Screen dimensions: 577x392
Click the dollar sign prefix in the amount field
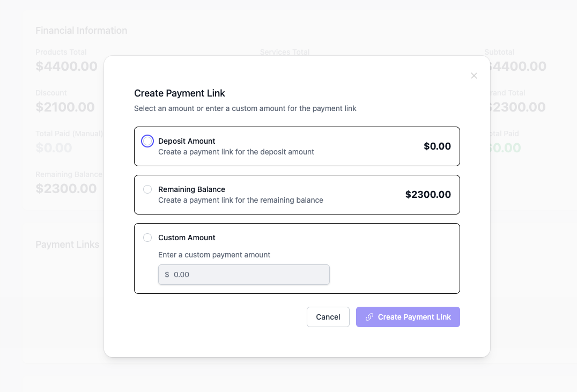(166, 275)
